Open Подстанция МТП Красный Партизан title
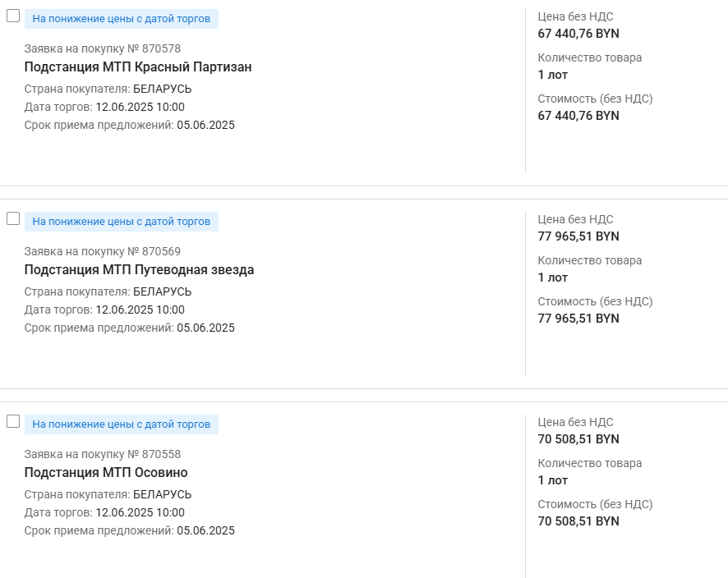The image size is (728, 578). [x=137, y=67]
